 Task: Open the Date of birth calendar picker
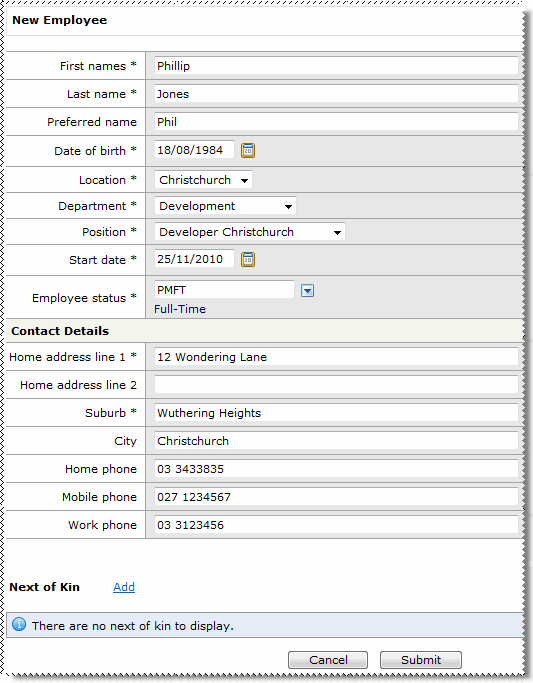(248, 151)
